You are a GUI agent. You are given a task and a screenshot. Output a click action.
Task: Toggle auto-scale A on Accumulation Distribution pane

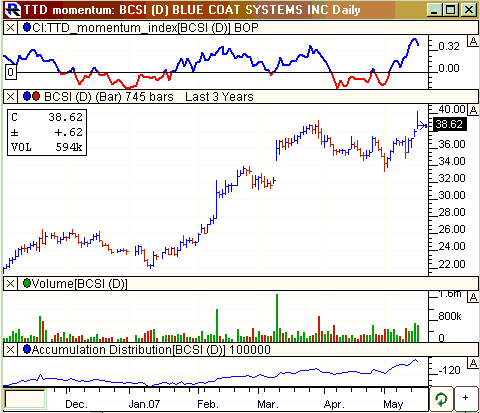tap(473, 363)
